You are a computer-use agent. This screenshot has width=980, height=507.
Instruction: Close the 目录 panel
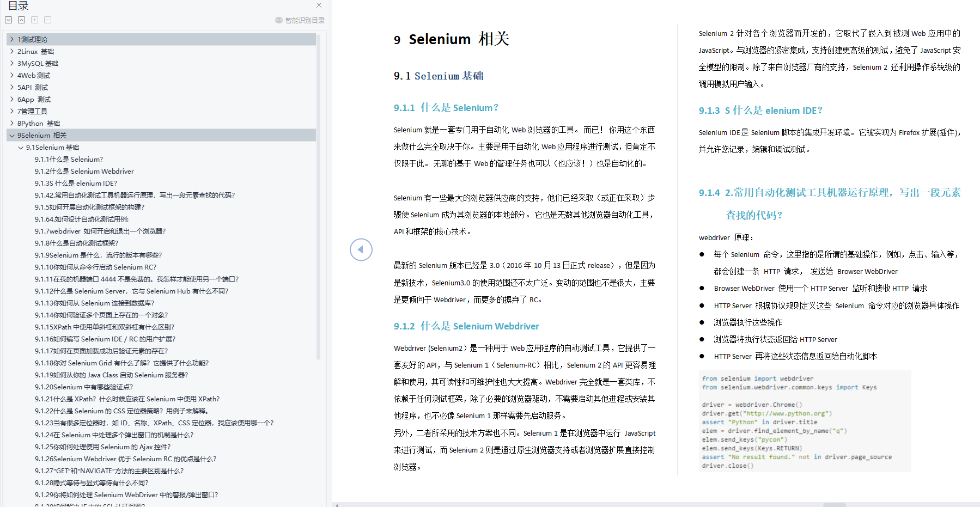click(319, 5)
